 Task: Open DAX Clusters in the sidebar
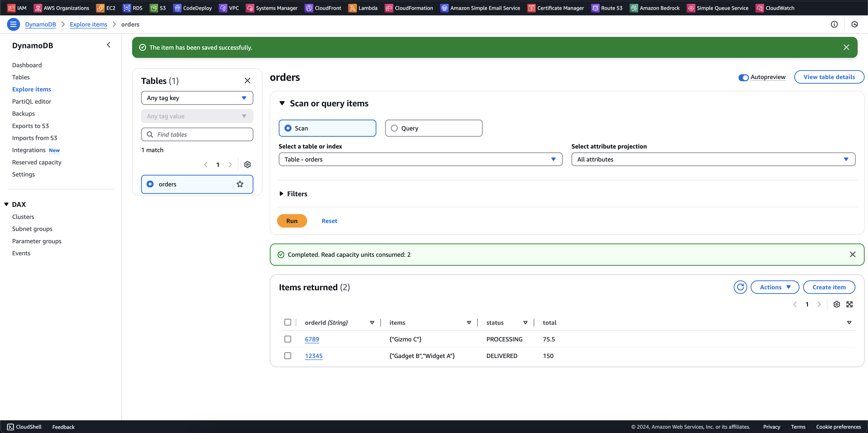23,217
